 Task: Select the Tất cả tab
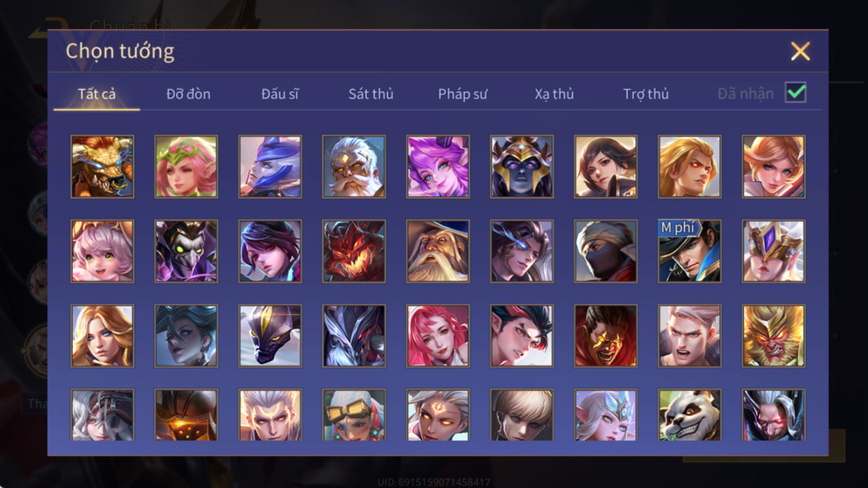tap(97, 93)
